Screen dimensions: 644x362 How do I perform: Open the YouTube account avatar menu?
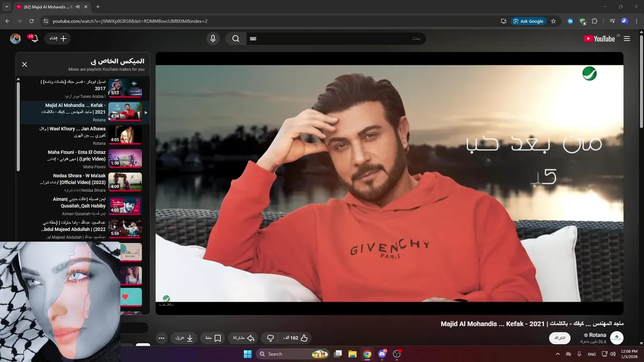16,39
